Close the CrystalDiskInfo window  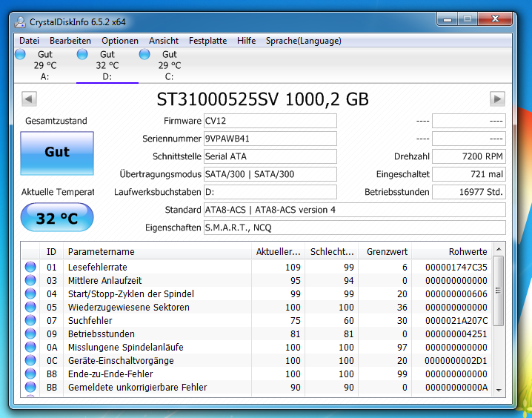pos(495,19)
